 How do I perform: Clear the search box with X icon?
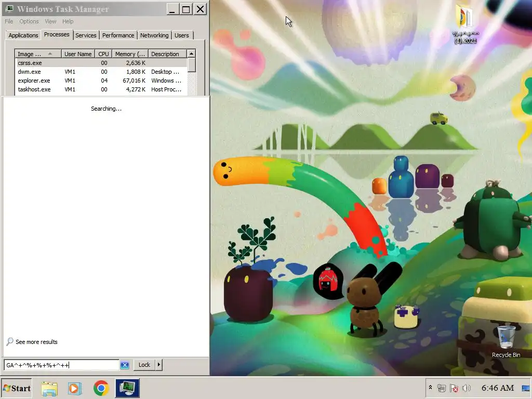pyautogui.click(x=125, y=365)
